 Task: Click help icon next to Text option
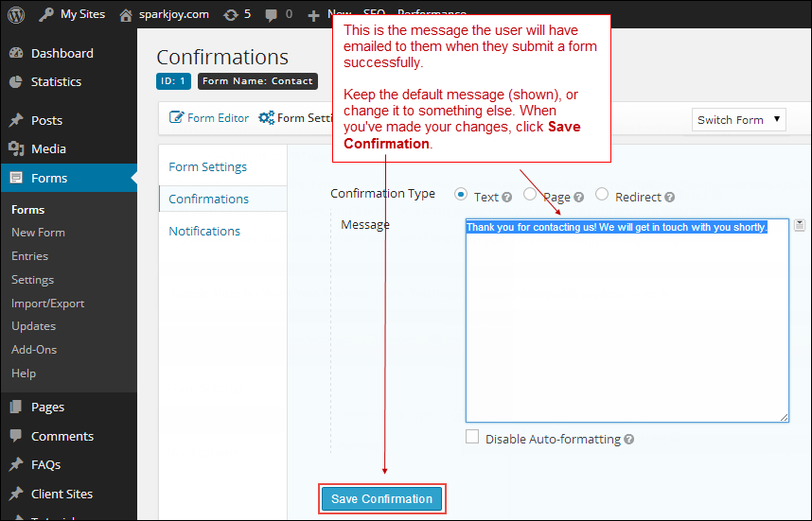[507, 197]
